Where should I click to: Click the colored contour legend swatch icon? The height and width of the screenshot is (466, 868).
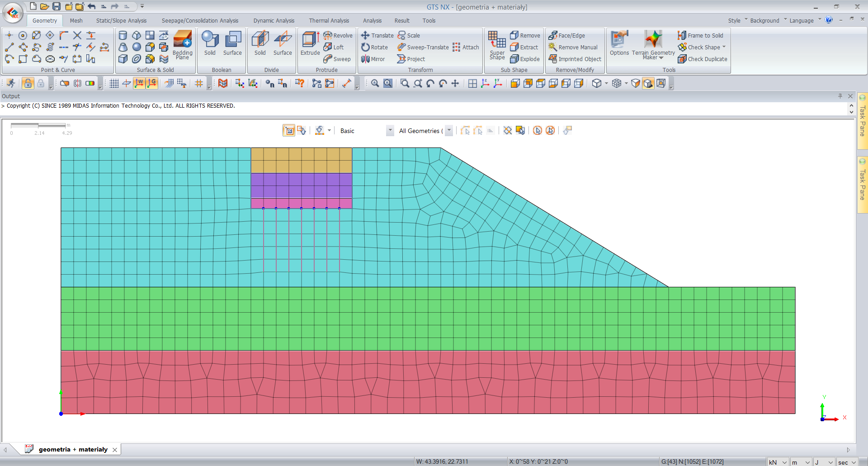pyautogui.click(x=90, y=83)
